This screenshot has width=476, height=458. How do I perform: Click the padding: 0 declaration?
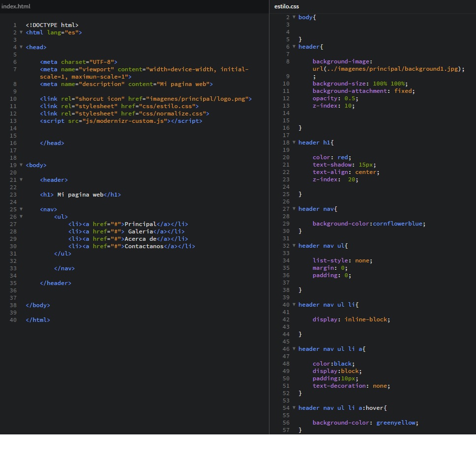point(332,275)
